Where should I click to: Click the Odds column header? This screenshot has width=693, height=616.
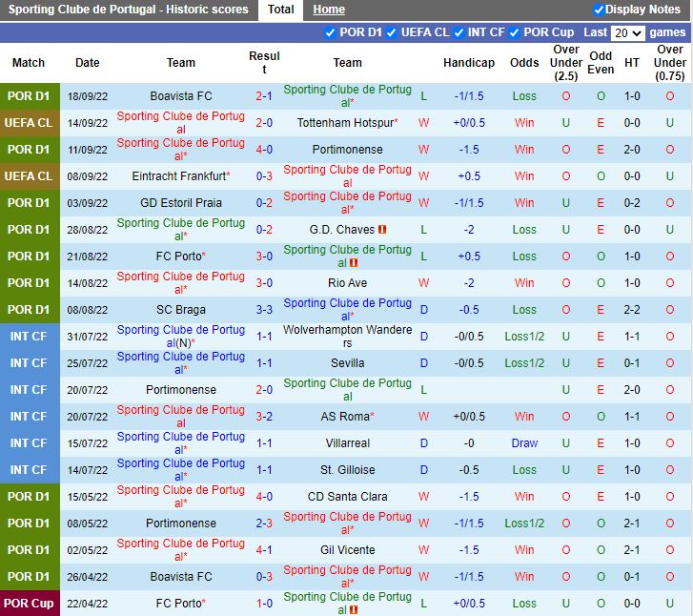[x=524, y=63]
